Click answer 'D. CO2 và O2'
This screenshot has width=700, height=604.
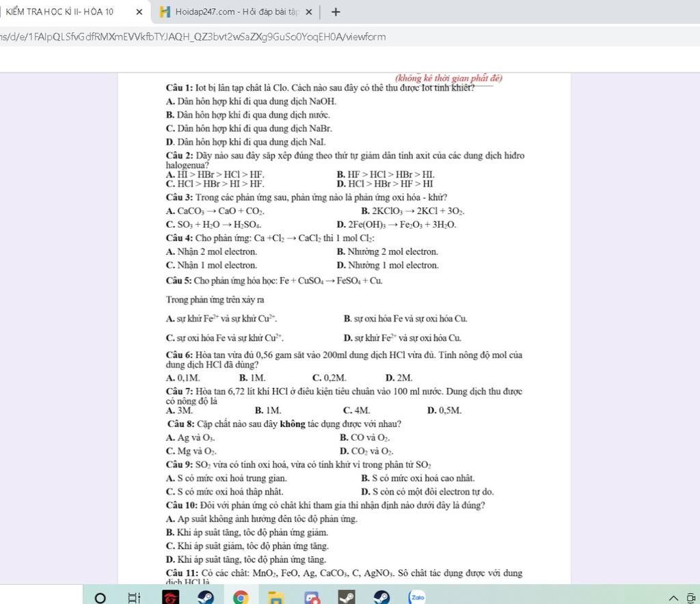pos(366,451)
